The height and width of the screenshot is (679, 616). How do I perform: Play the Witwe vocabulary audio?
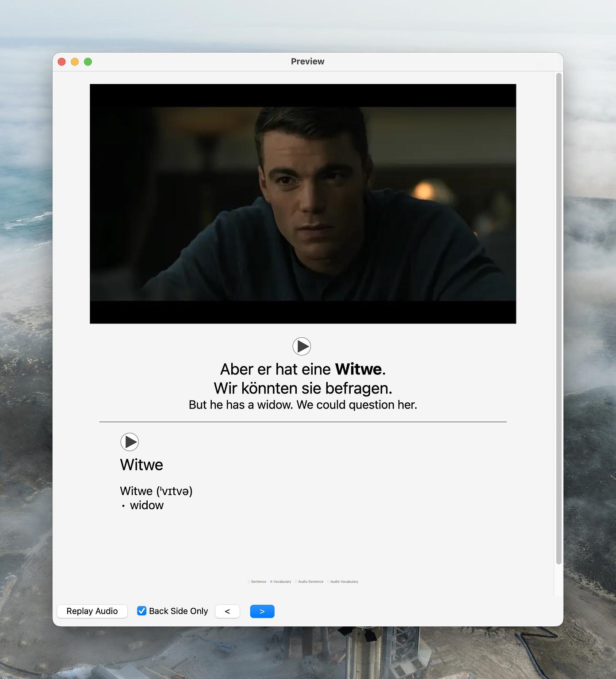tap(130, 442)
